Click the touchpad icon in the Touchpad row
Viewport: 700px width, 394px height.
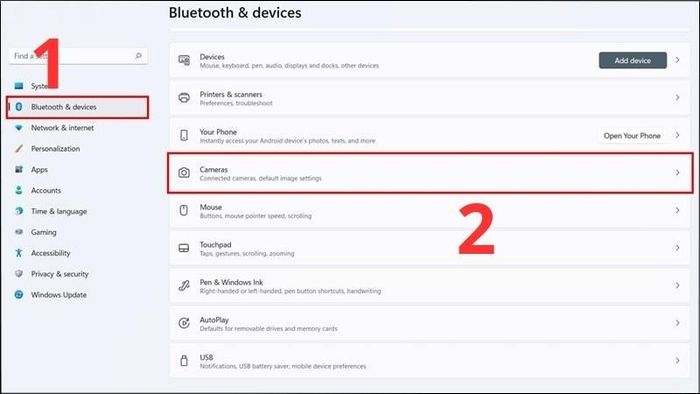(x=184, y=248)
